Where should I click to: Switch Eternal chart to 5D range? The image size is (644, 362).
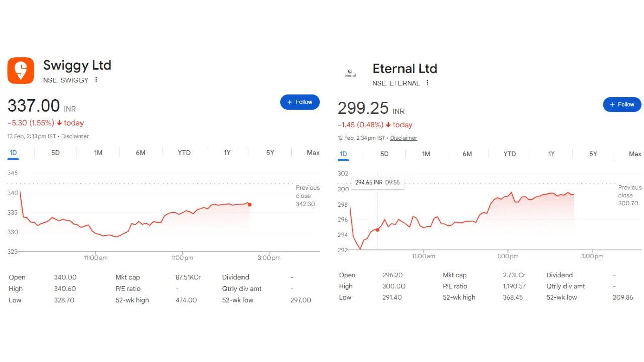coord(384,154)
